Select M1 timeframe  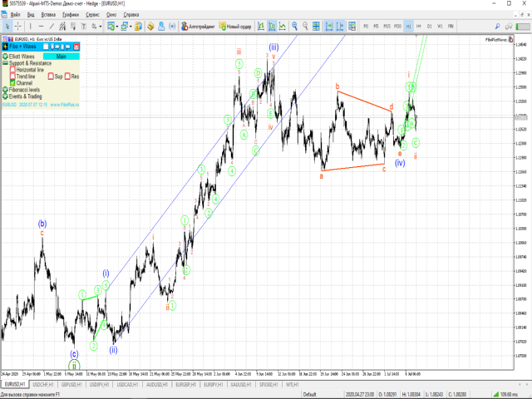(x=366, y=27)
